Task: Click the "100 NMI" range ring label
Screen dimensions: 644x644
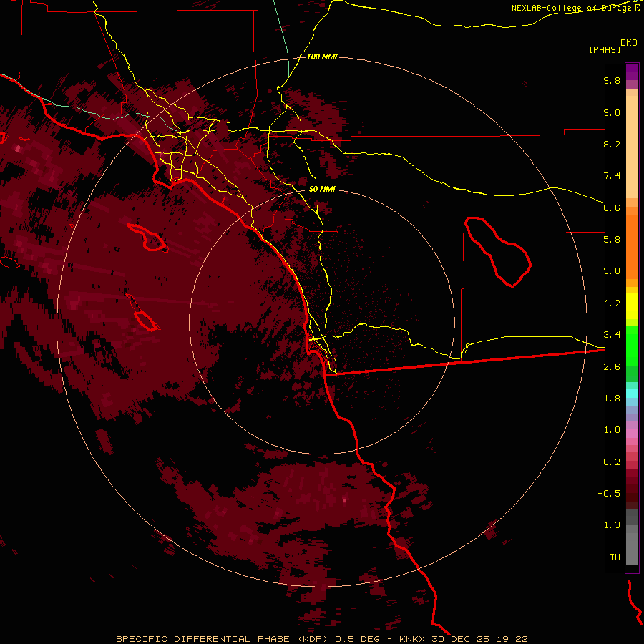Action: tap(322, 57)
